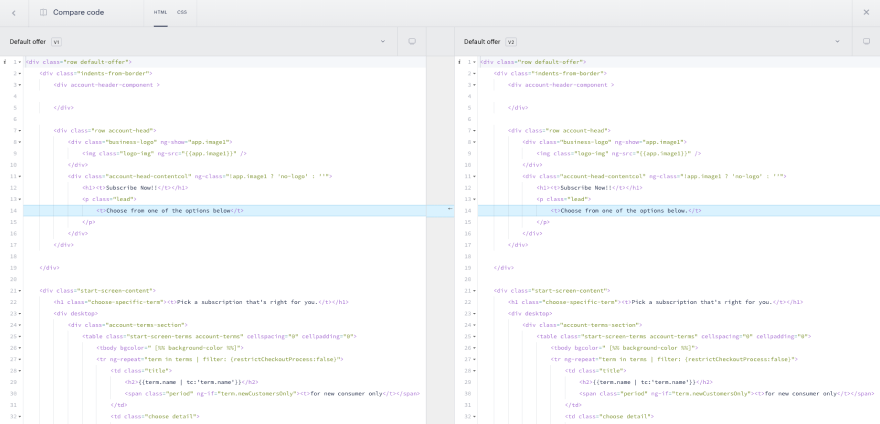Click 'account-header-component' line in V1
This screenshot has width=880, height=424.
coord(107,85)
